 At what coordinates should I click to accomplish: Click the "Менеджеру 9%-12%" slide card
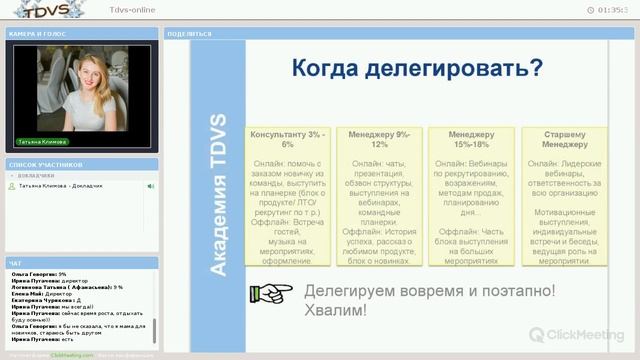click(379, 197)
